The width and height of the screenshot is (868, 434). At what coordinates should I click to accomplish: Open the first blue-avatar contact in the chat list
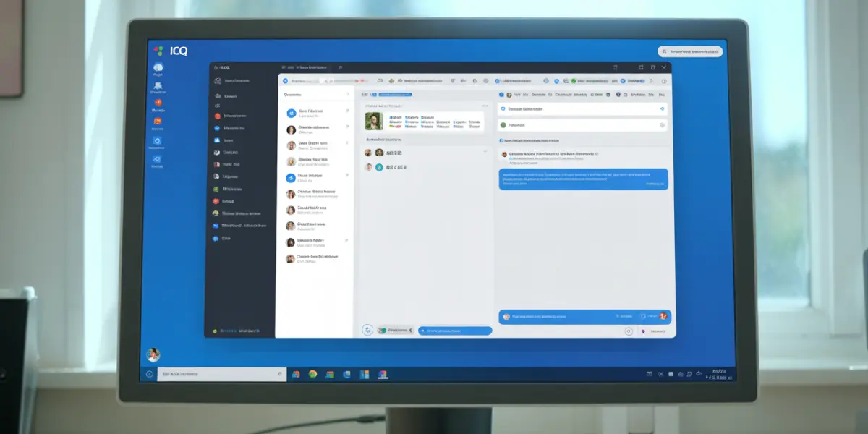292,113
